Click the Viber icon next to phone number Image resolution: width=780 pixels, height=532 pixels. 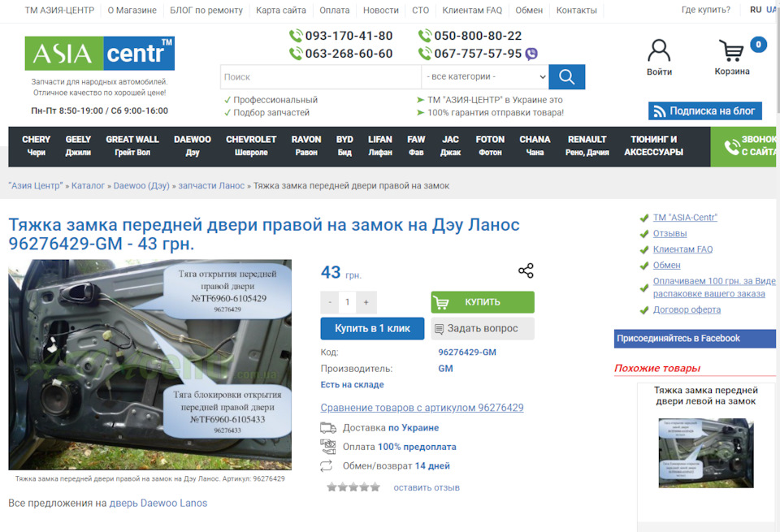(x=531, y=54)
